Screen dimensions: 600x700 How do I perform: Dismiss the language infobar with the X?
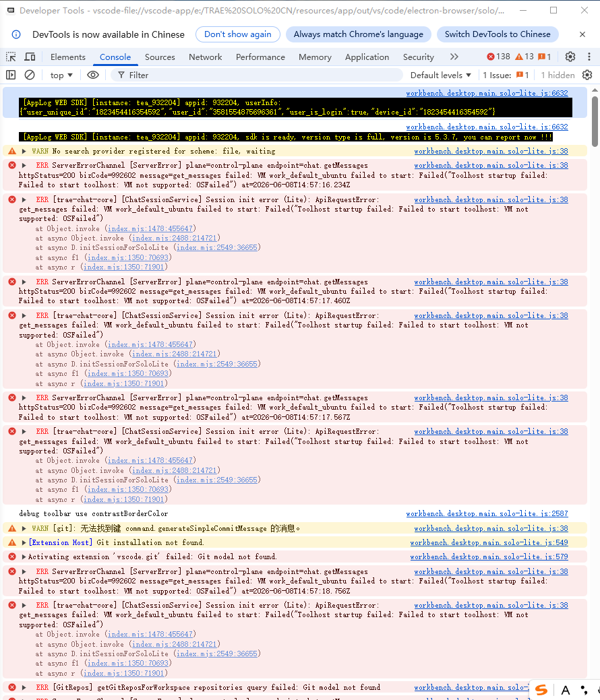(x=582, y=34)
